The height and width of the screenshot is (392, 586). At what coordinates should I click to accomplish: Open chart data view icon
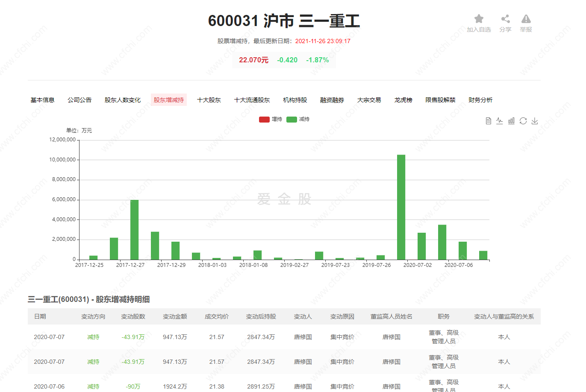pyautogui.click(x=489, y=121)
